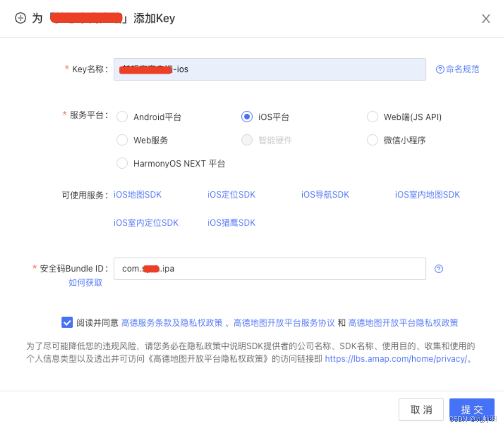This screenshot has width=504, height=427.
Task: Select the Android平台 radio button
Action: click(122, 117)
